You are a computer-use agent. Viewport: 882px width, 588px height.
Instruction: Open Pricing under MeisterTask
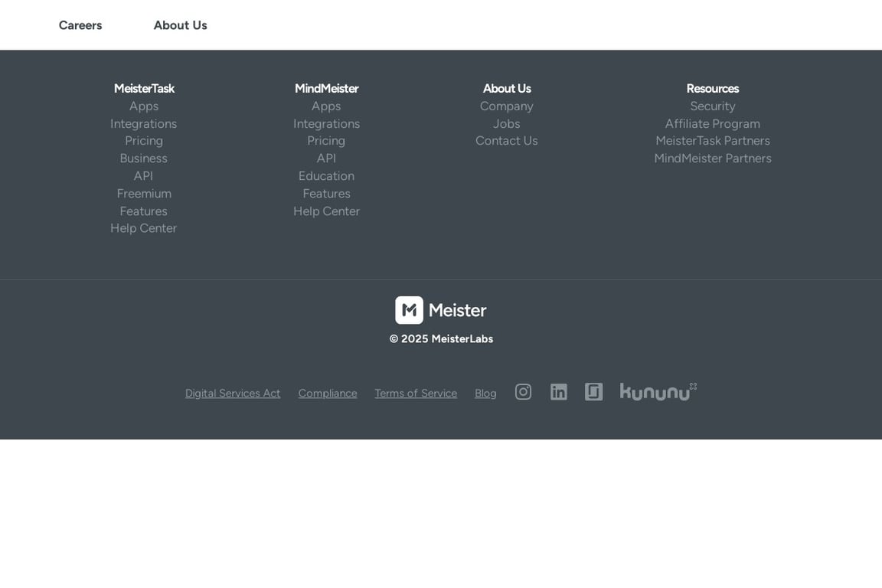click(x=144, y=141)
